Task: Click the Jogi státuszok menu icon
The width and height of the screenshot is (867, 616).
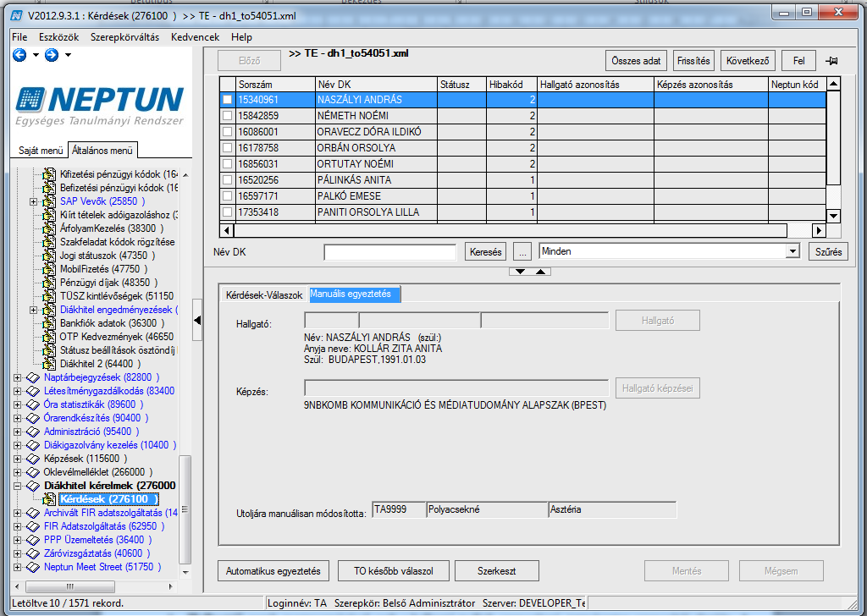Action: click(49, 256)
